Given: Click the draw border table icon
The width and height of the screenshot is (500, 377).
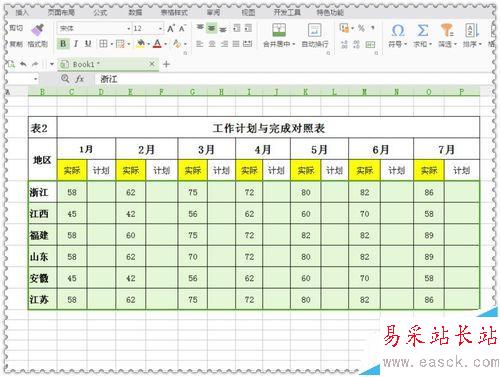Looking at the screenshot, I should coord(120,44).
